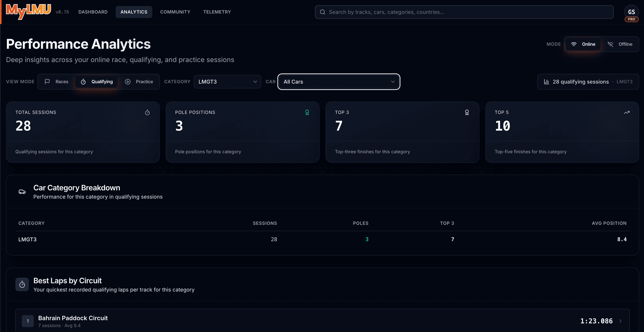
Task: Switch mode to Offline
Action: coord(620,44)
